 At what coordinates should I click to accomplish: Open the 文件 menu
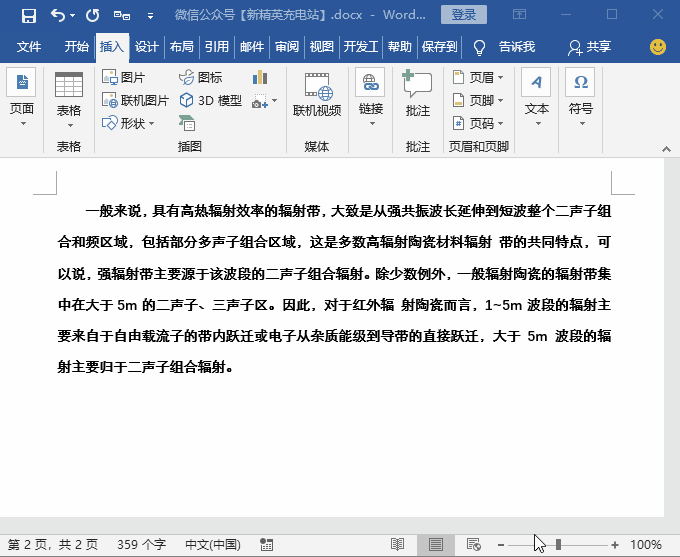tap(29, 46)
